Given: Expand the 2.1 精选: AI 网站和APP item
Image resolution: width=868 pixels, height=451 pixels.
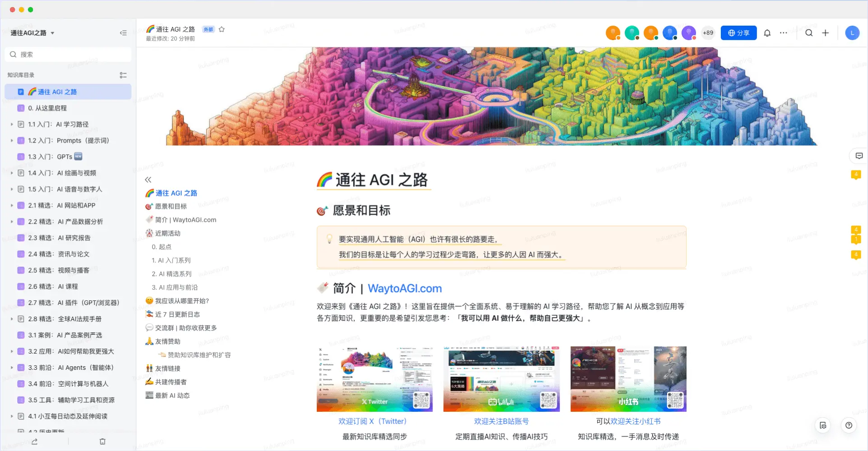Looking at the screenshot, I should click(12, 206).
